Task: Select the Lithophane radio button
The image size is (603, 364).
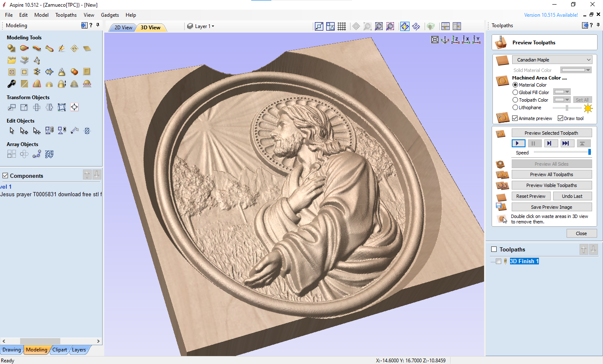Action: [515, 108]
